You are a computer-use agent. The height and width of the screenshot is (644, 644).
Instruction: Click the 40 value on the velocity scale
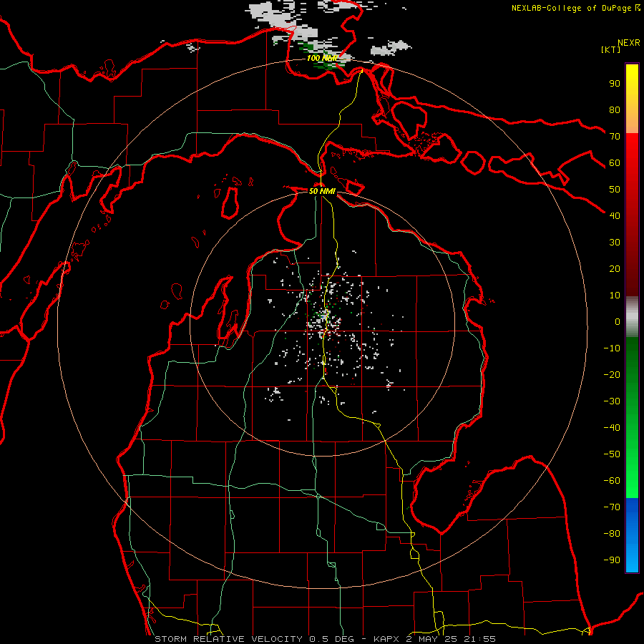pos(615,216)
